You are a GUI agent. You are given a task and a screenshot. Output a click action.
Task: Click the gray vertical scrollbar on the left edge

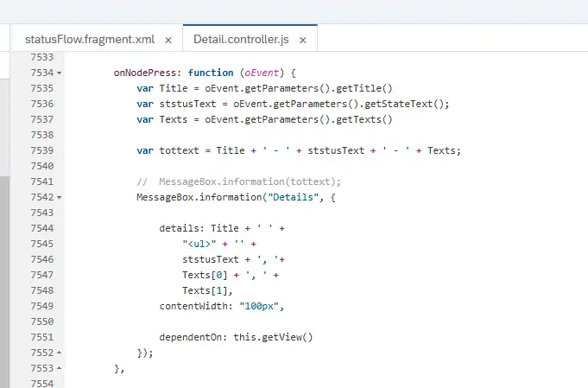5,277
